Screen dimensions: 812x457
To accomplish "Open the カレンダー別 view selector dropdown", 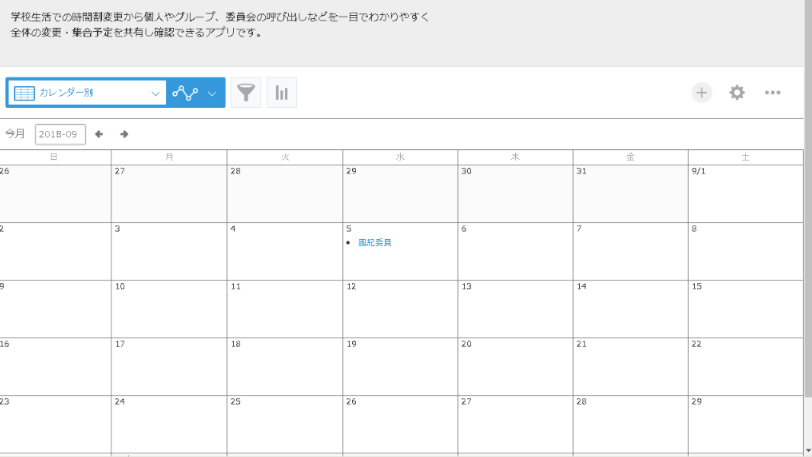I will (x=86, y=93).
